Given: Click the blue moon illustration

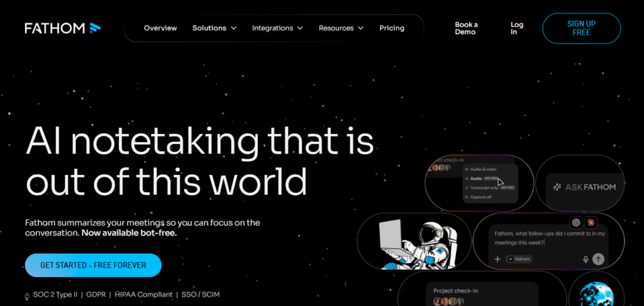Looking at the screenshot, I should [596, 293].
